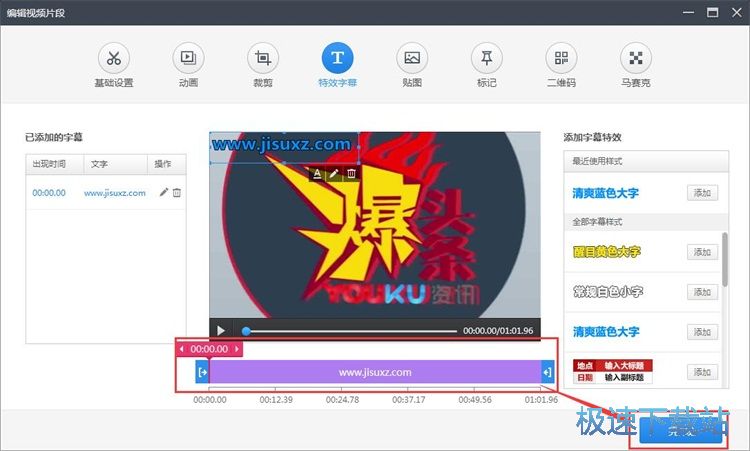Select www.jisuxz.com text in subtitle table
The height and width of the screenshot is (451, 750).
coord(115,193)
